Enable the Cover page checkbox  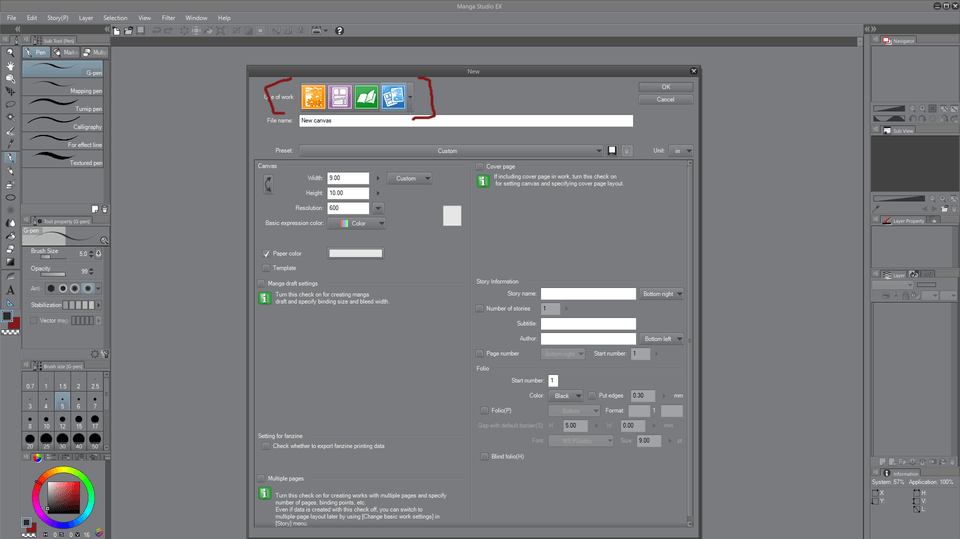(x=480, y=166)
